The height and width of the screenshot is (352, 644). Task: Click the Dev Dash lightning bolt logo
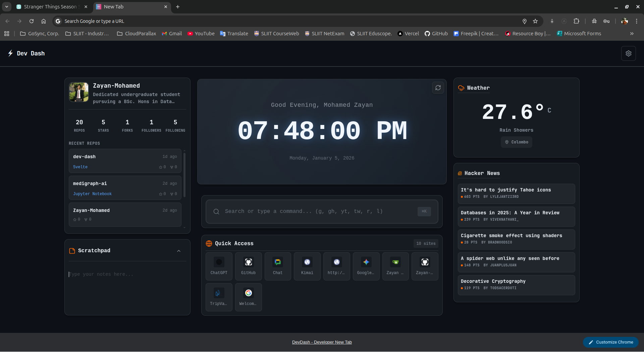coord(10,53)
